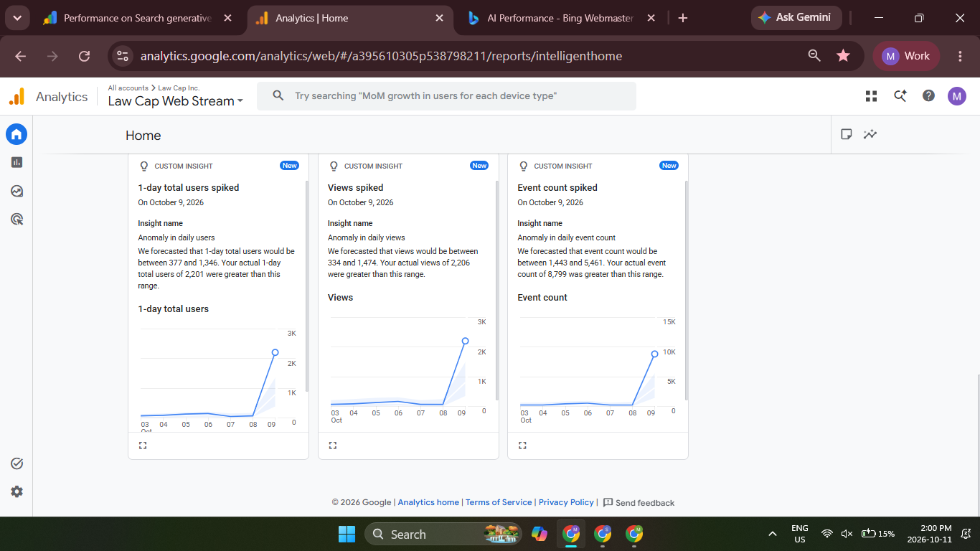The height and width of the screenshot is (551, 980).
Task: Open the Home icon in Analytics sidebar
Action: 17,134
